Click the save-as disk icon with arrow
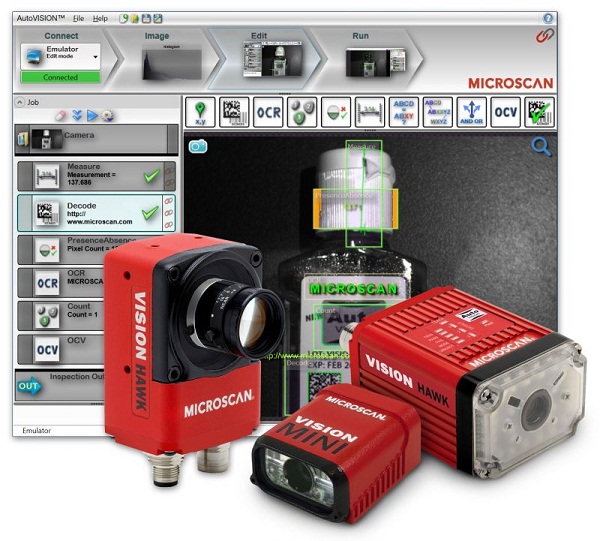The image size is (600, 541). pyautogui.click(x=158, y=18)
